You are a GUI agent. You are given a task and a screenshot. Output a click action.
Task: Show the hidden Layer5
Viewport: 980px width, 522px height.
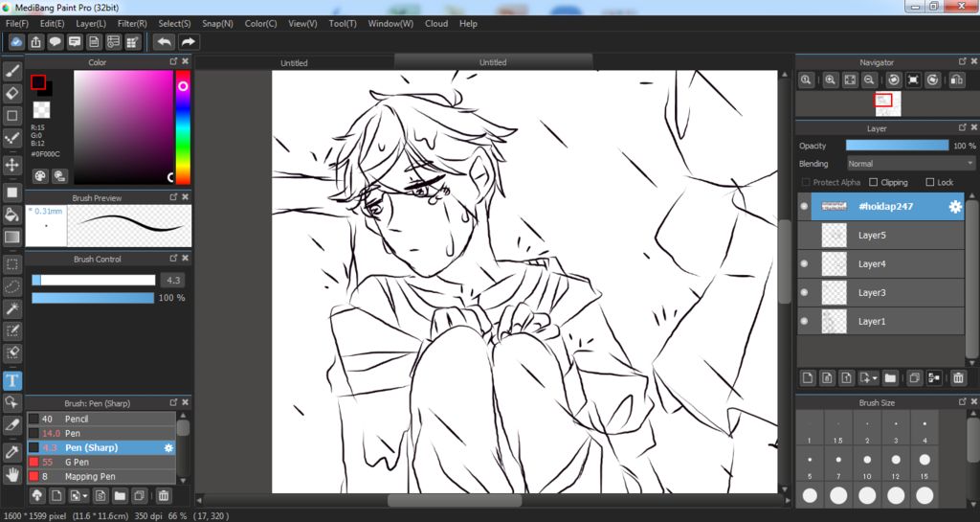click(x=804, y=235)
